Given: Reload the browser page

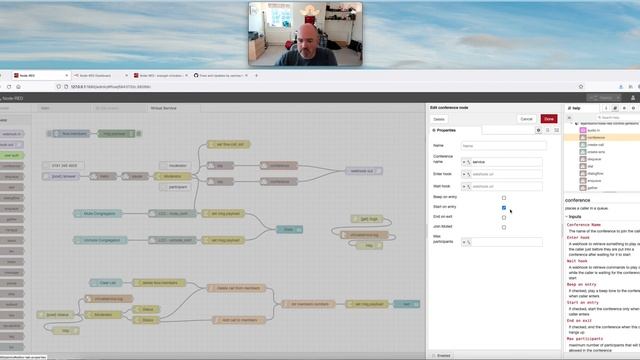Looking at the screenshot, I should (9, 87).
